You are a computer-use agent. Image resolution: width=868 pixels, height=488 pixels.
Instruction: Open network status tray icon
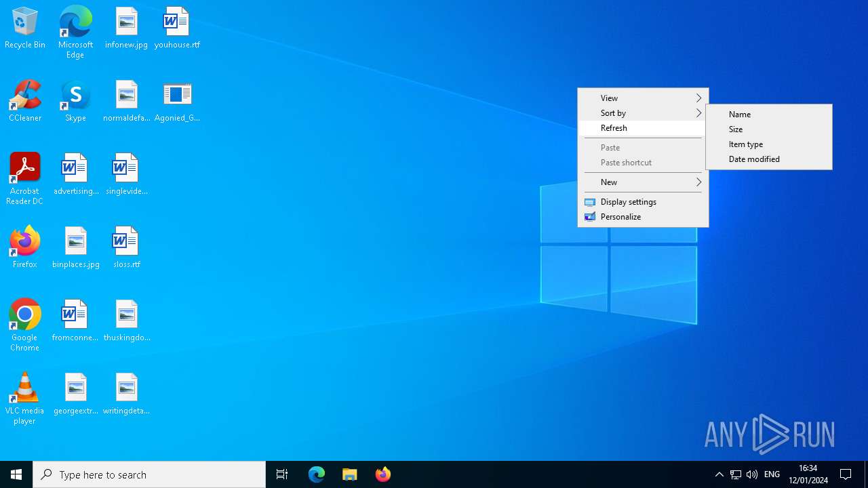736,474
